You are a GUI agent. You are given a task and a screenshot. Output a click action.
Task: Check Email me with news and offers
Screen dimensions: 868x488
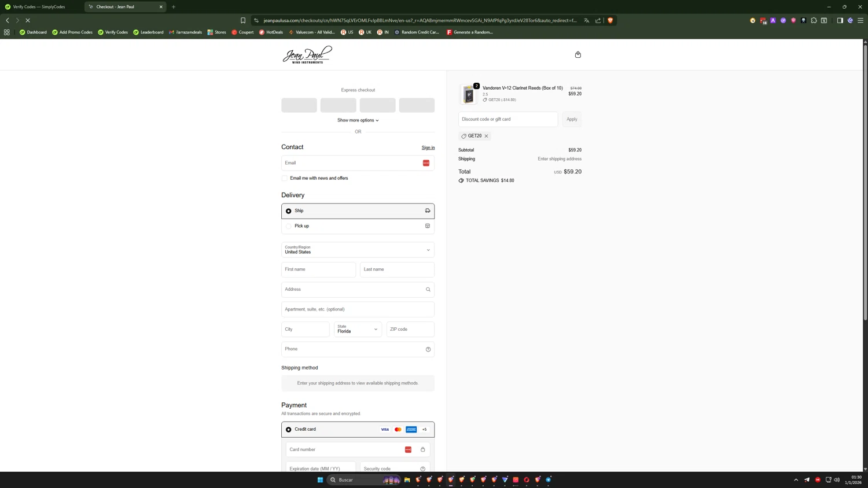[285, 178]
